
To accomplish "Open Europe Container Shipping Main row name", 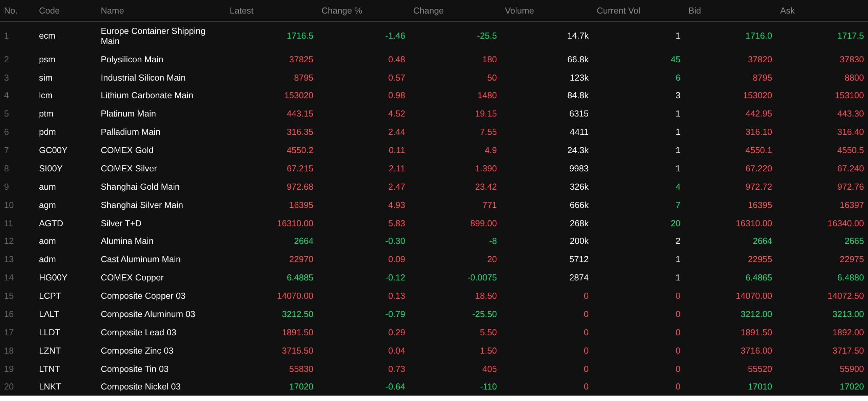I will [153, 36].
